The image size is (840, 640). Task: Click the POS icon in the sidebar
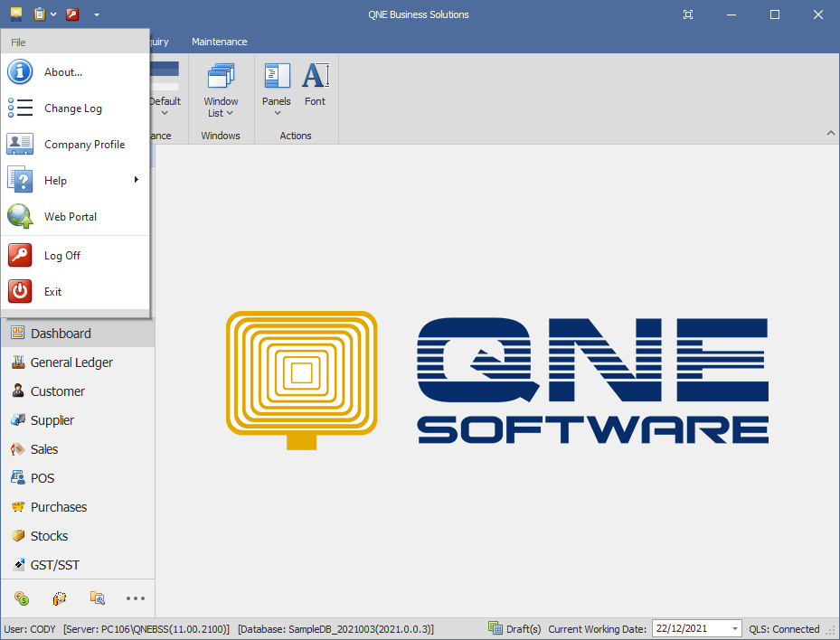point(18,477)
